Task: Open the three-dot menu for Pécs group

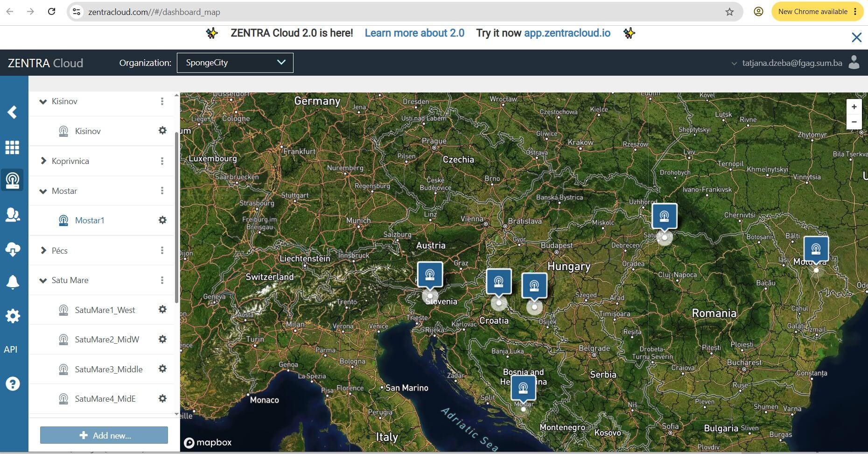Action: pyautogui.click(x=162, y=250)
